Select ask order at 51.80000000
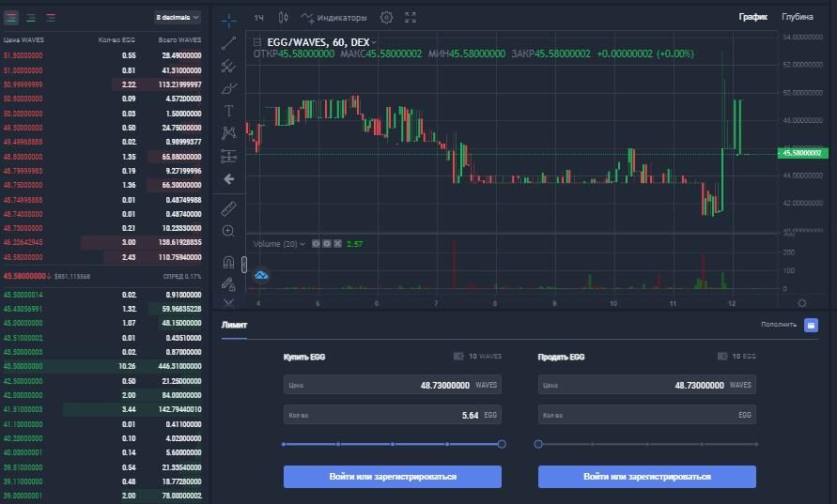 pos(102,55)
